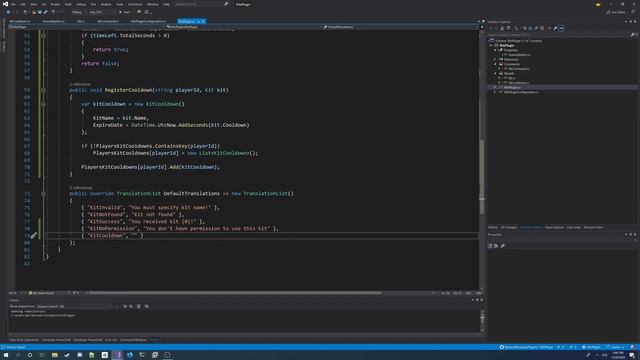The height and width of the screenshot is (360, 640).
Task: Switch to the Error List bottom tab
Action: click(111, 340)
